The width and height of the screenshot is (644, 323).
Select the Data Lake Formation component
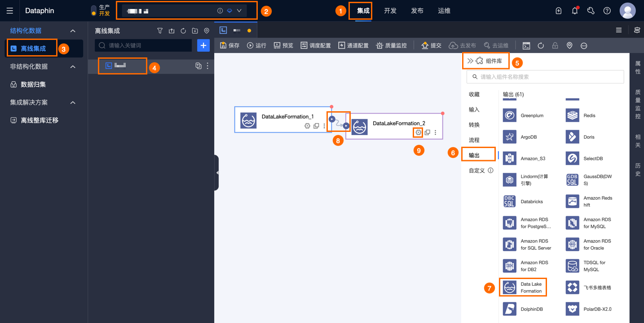click(x=523, y=288)
